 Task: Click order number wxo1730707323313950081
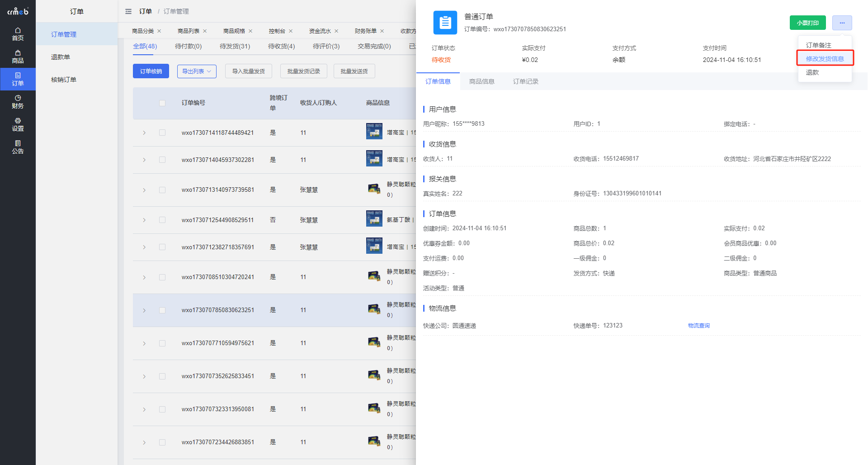(x=217, y=409)
